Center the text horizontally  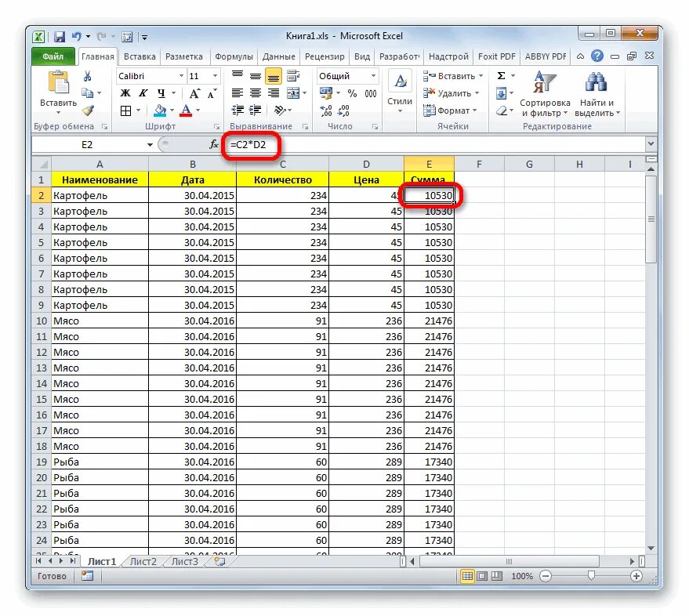256,93
